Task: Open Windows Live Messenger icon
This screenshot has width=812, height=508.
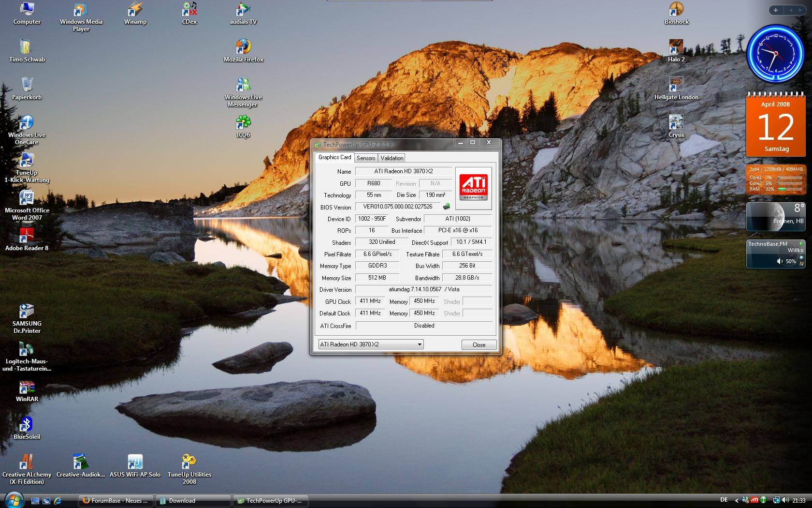Action: click(x=244, y=92)
